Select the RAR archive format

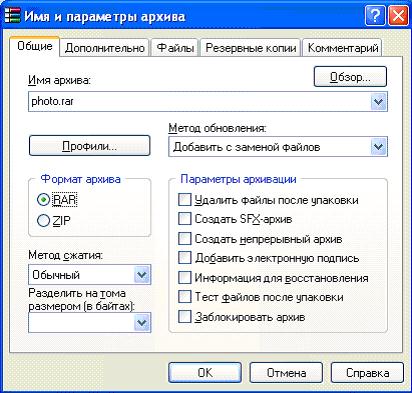(x=43, y=200)
